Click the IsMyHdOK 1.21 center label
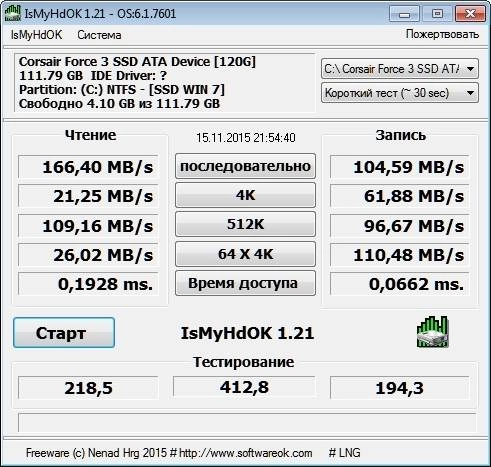Viewport: 491px width, 467px height. point(247,333)
